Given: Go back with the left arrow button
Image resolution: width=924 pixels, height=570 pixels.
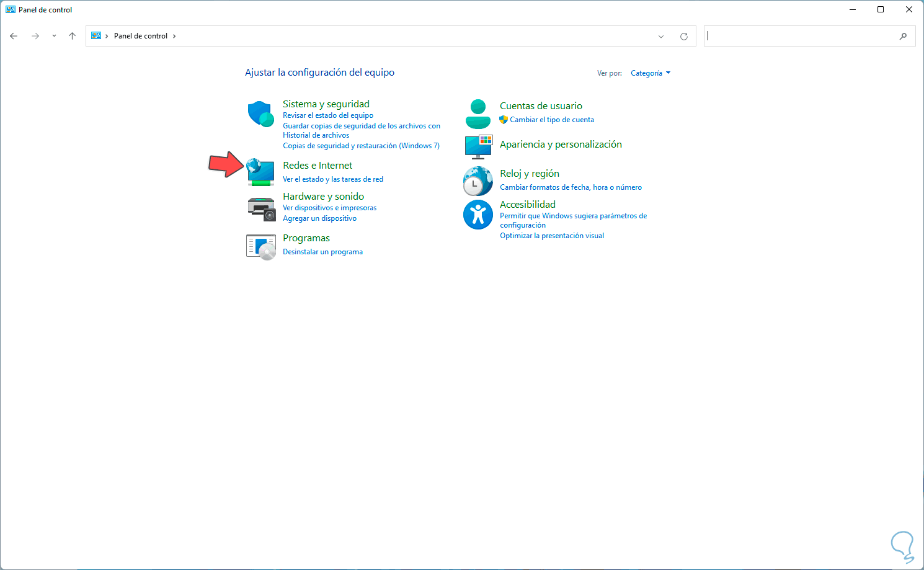Looking at the screenshot, I should 14,36.
